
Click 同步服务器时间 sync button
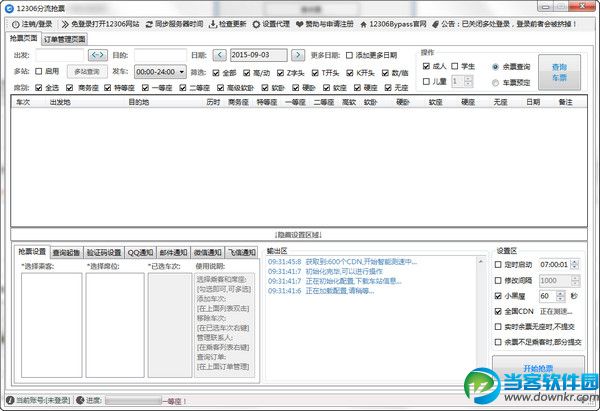click(x=174, y=24)
